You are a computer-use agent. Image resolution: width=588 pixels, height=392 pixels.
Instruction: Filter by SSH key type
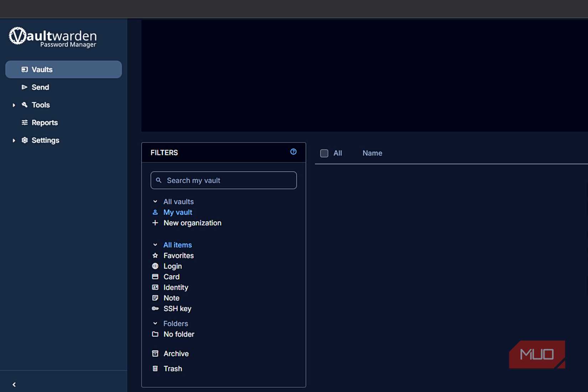pyautogui.click(x=177, y=309)
